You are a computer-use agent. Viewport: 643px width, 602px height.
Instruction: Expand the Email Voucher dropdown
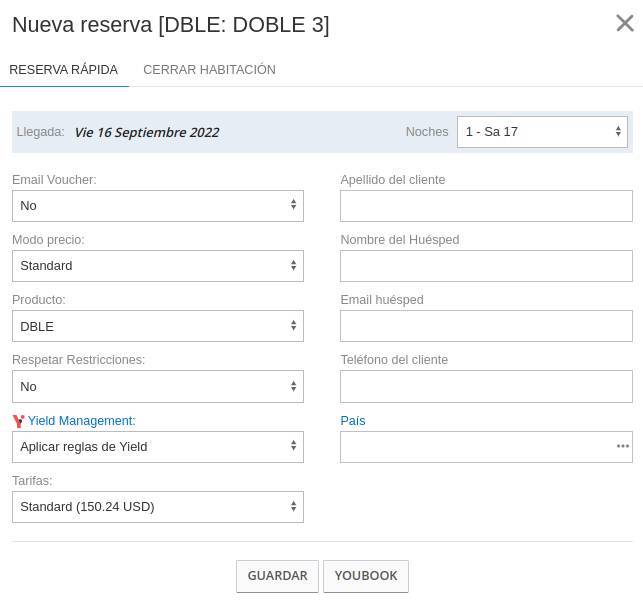click(x=157, y=206)
